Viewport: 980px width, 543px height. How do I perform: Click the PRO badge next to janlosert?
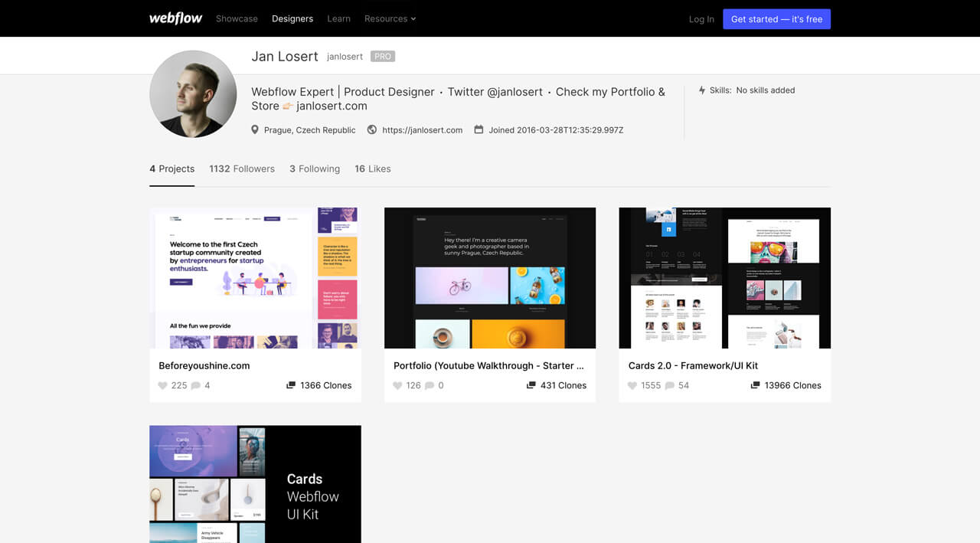[x=383, y=57]
